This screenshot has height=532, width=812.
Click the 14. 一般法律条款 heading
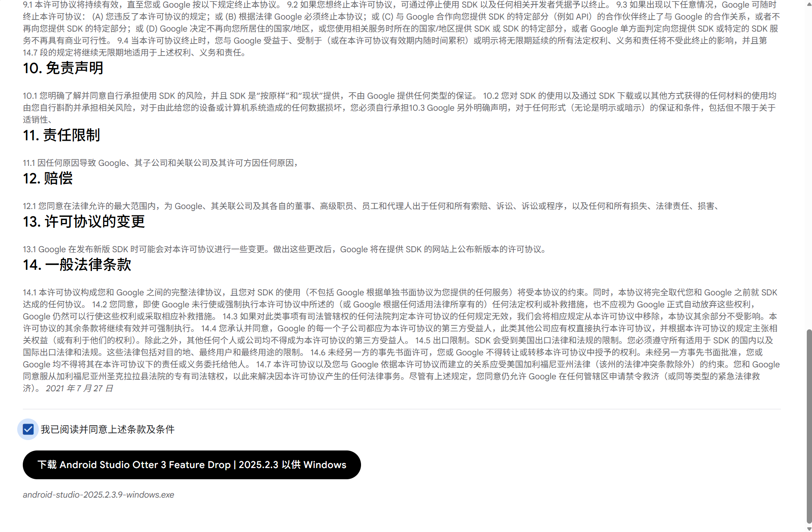click(x=77, y=265)
